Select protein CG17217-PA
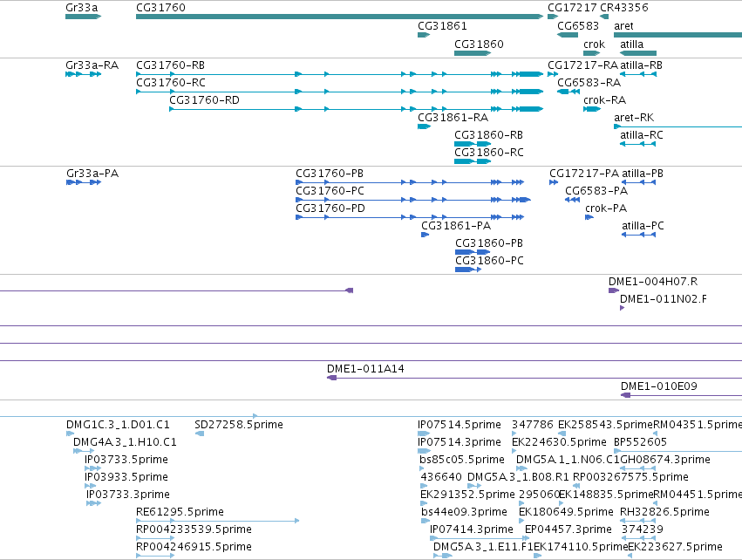The height and width of the screenshot is (560, 742). (x=584, y=174)
